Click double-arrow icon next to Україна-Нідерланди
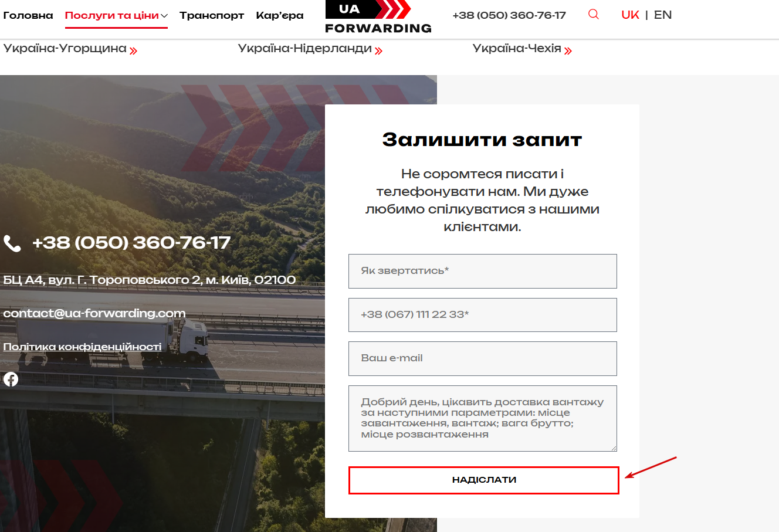Viewport: 779px width, 532px height. coord(379,50)
